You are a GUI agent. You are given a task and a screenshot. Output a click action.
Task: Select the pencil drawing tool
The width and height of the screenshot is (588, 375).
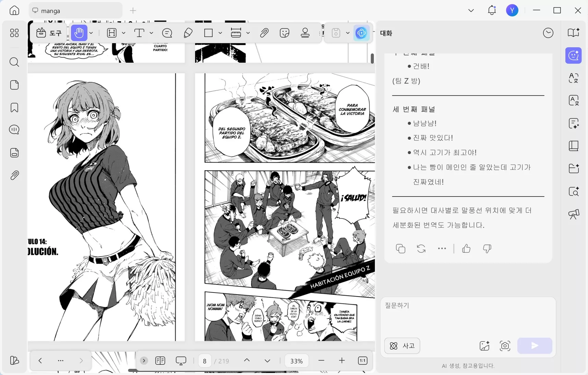pos(188,33)
